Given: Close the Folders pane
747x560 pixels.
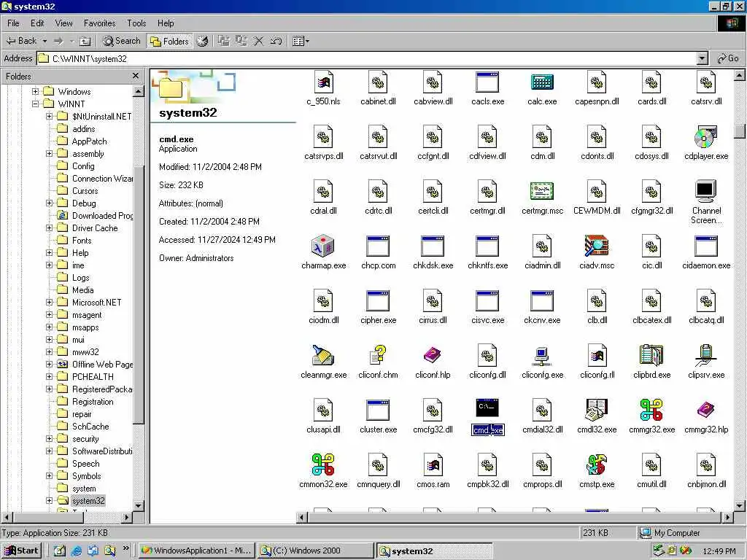Looking at the screenshot, I should point(136,76).
